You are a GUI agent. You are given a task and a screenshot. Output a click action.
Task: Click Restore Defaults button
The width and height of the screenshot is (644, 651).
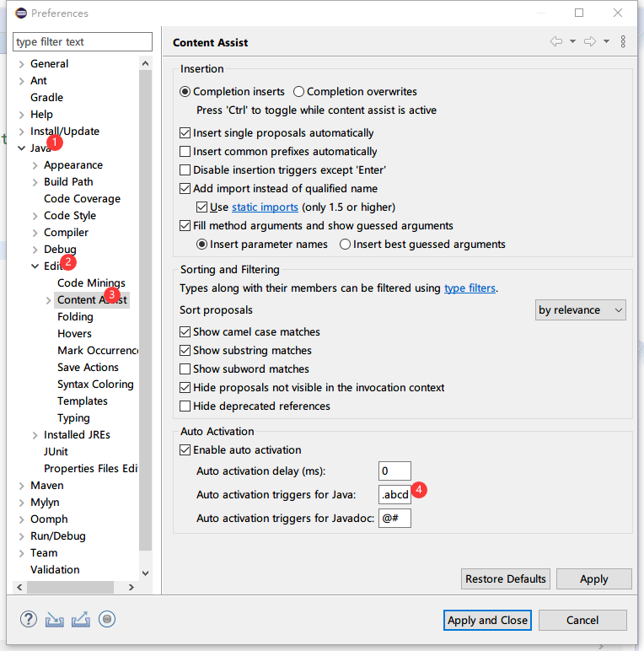click(506, 578)
